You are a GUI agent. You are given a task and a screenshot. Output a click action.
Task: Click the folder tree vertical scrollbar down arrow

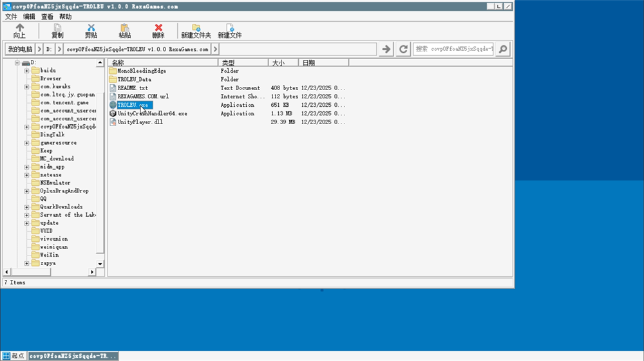click(100, 264)
